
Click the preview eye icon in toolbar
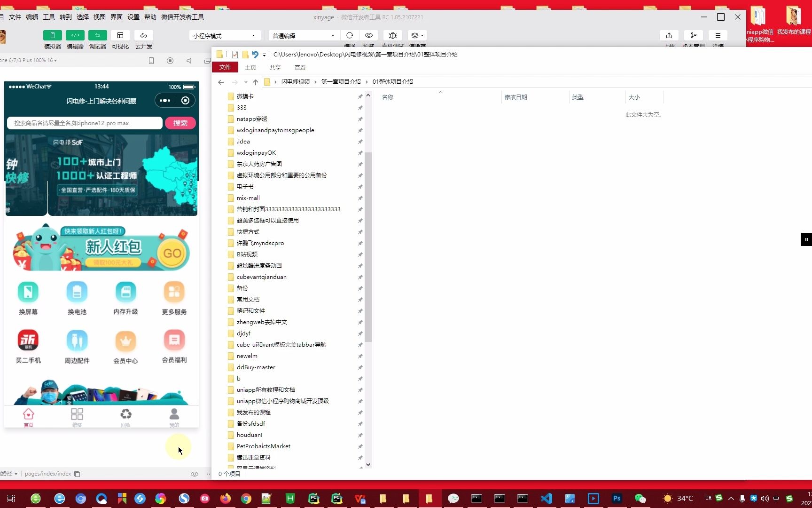point(369,35)
